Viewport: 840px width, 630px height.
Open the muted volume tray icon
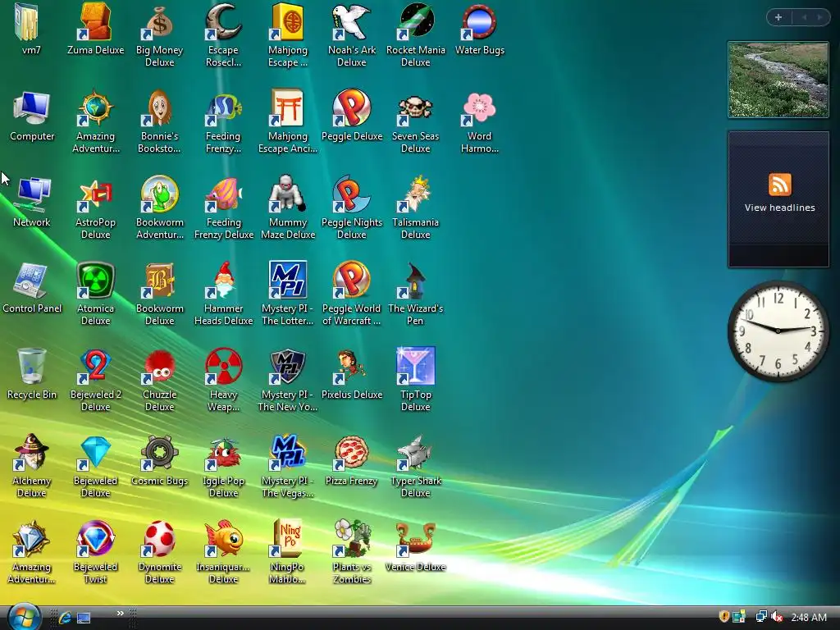tap(778, 617)
